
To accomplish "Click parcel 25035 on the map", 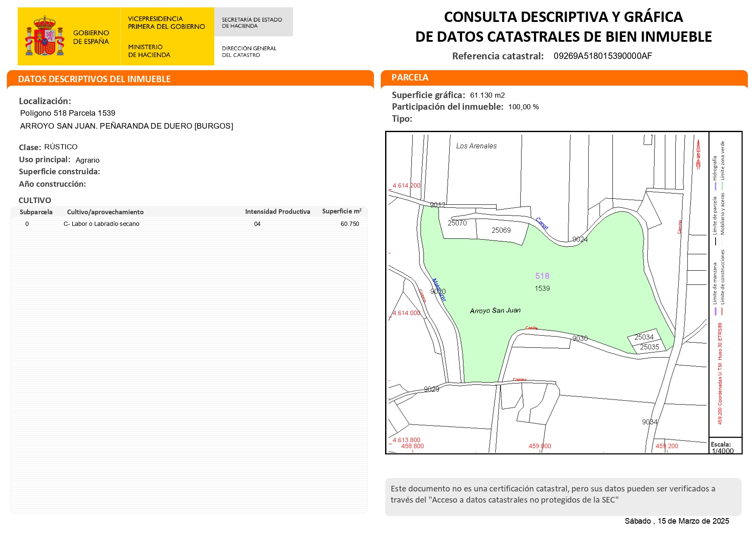I will 649,347.
